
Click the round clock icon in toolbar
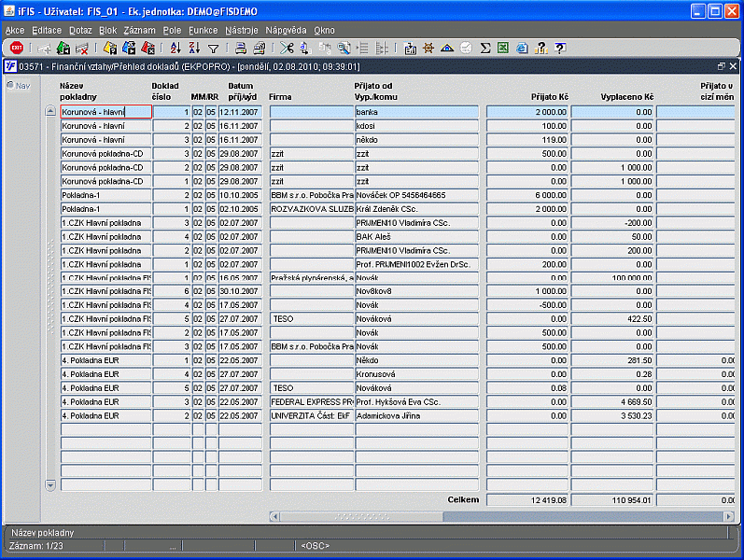coord(466,48)
